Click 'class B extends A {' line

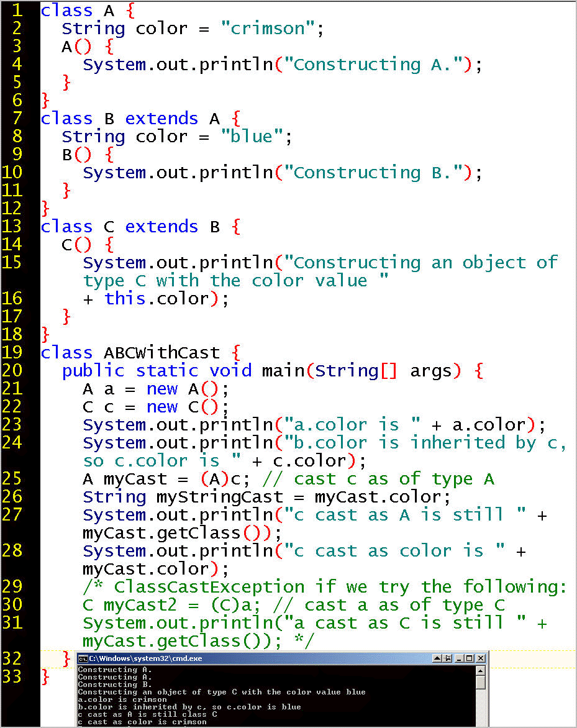(140, 119)
